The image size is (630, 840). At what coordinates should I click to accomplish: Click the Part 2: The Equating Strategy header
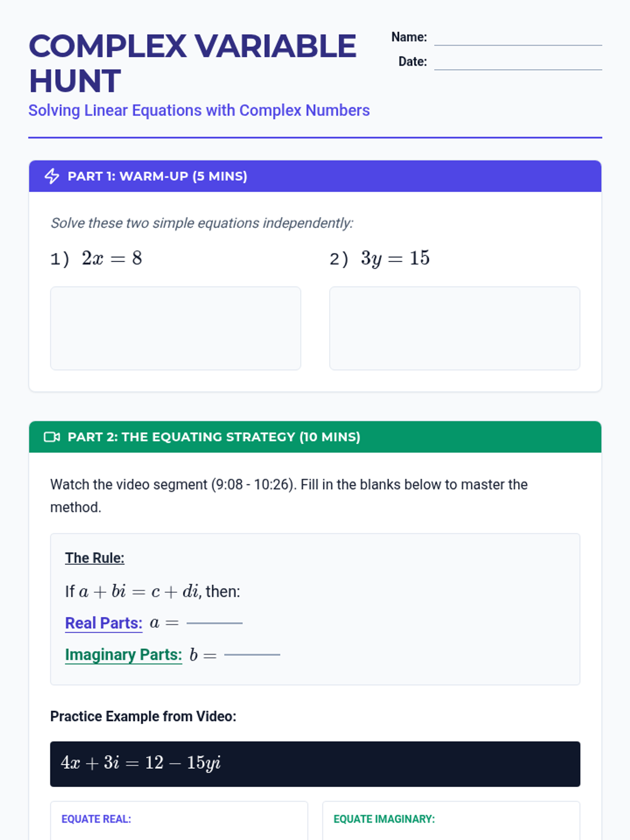pos(214,437)
